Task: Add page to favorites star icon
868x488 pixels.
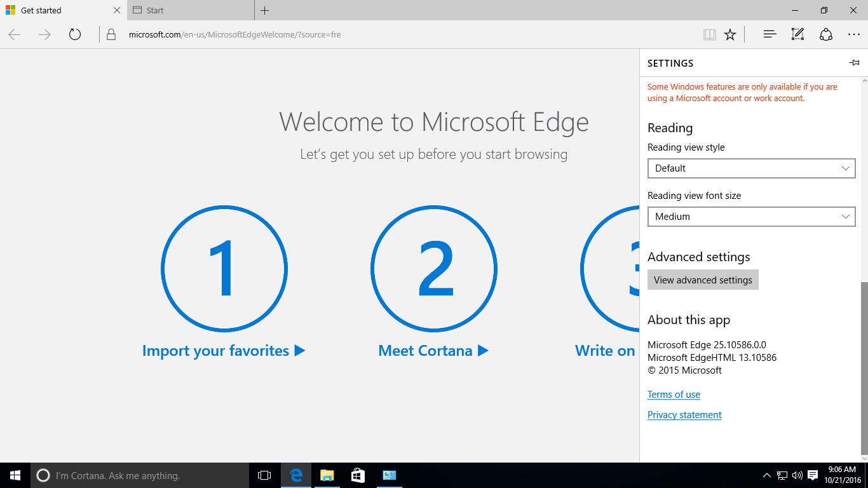Action: pyautogui.click(x=730, y=35)
